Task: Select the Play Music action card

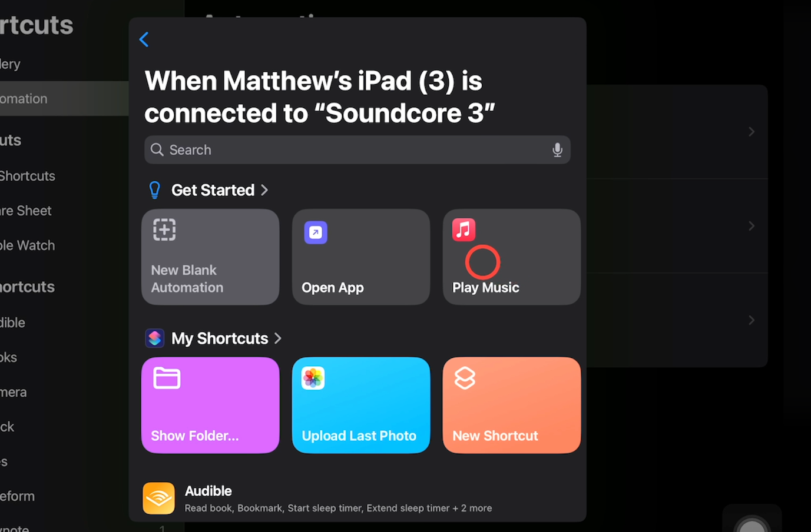Action: pyautogui.click(x=512, y=257)
